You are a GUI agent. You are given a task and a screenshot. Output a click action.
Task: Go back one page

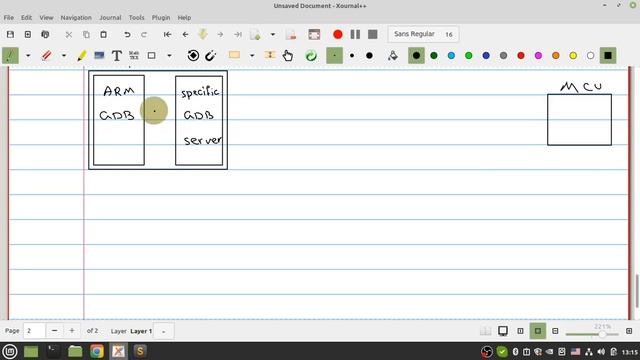(185, 35)
